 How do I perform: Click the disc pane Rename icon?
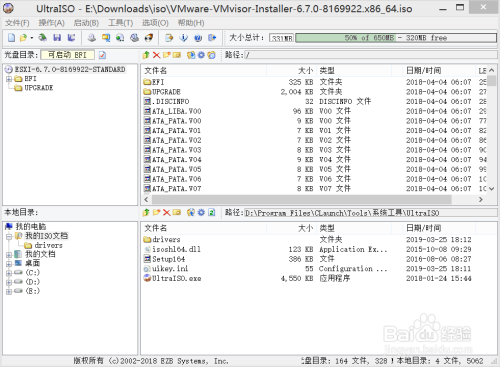click(x=177, y=55)
